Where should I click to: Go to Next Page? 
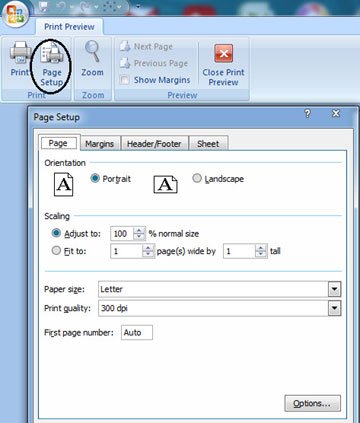(x=146, y=46)
